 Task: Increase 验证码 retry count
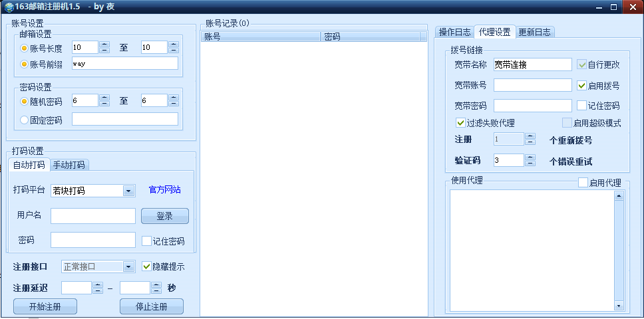point(530,157)
